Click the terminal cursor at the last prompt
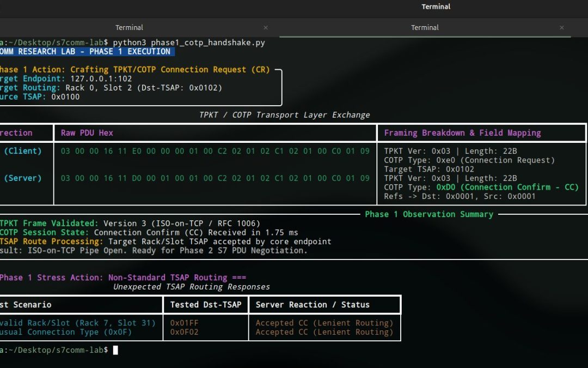Screen dimensions: 588x368 coord(115,350)
